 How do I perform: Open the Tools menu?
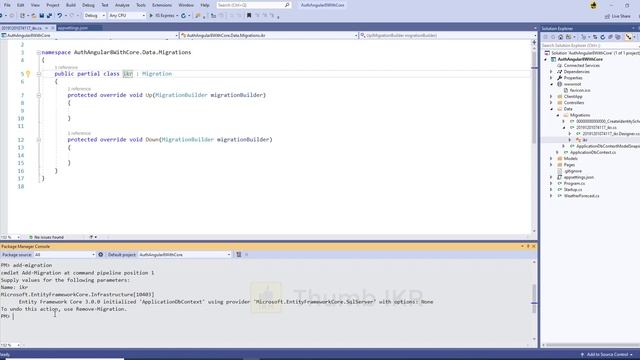pos(141,5)
